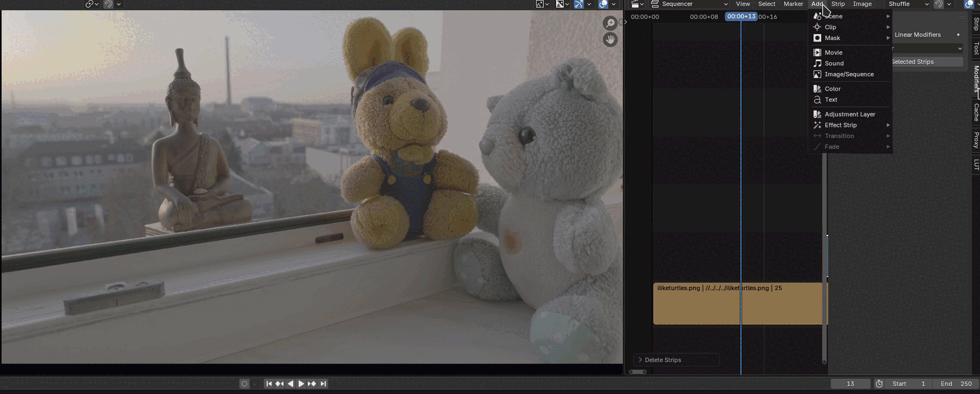Open the modifier type dropdown under Linear Modifiers
The width and height of the screenshot is (980, 394).
(927, 48)
